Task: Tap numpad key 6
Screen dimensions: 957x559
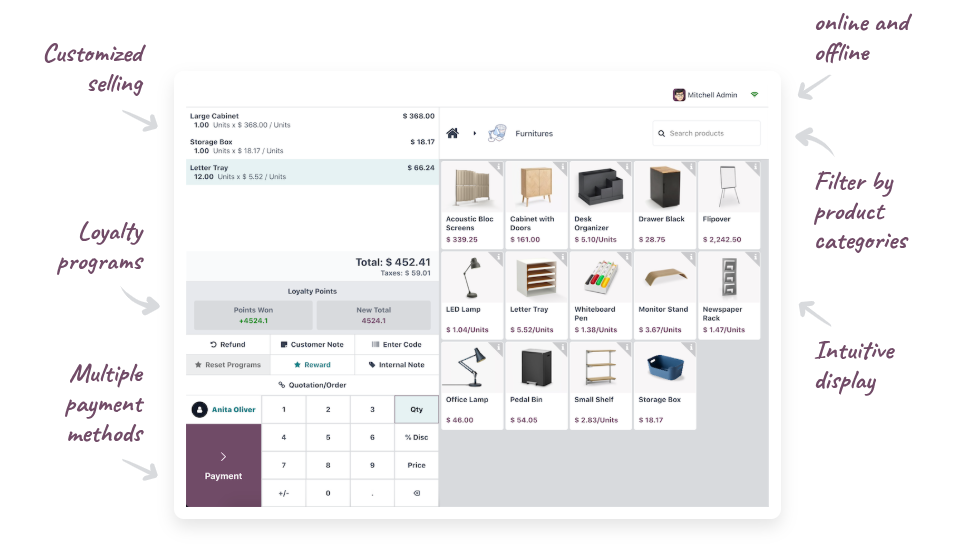Action: 372,438
